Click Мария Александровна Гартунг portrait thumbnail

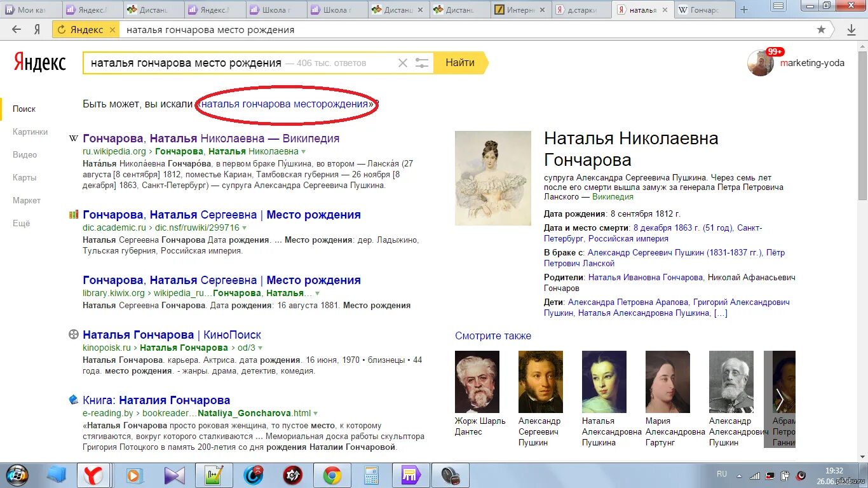(668, 382)
